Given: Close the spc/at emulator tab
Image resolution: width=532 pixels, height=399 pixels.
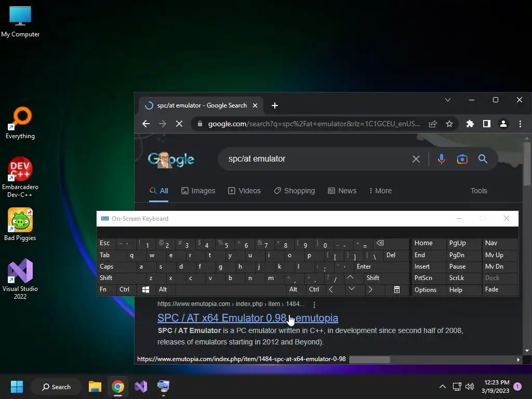Looking at the screenshot, I should (x=255, y=105).
